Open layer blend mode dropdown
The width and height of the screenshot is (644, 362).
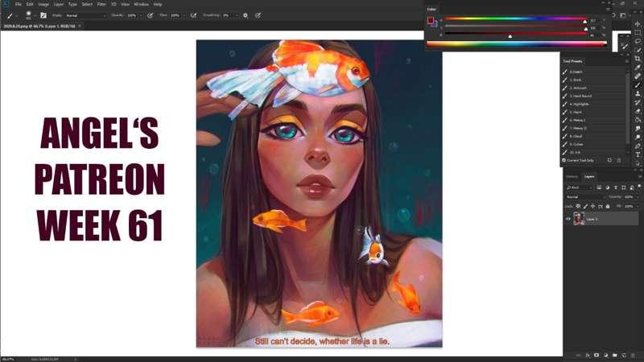(x=586, y=197)
